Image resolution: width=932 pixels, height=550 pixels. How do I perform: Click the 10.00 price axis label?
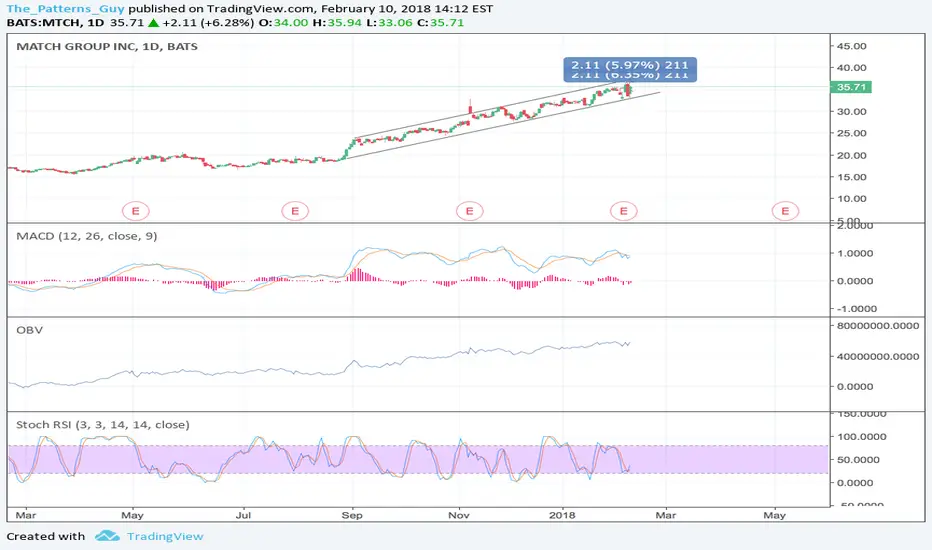coord(852,199)
